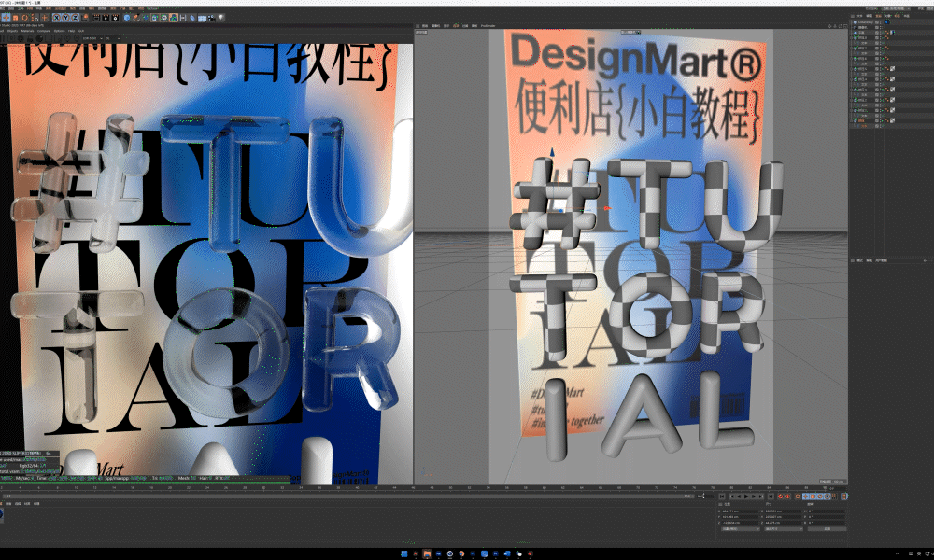Click Render View clapperboard icon

coord(96,18)
